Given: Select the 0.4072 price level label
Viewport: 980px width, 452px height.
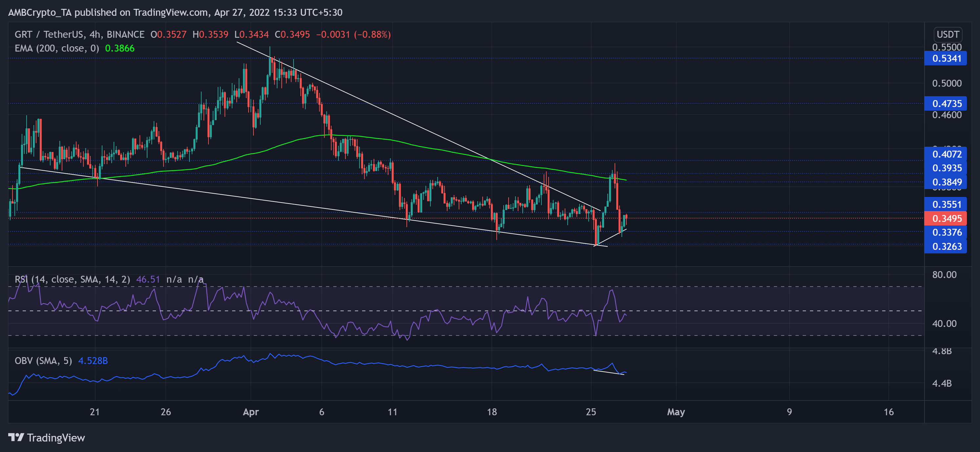Looking at the screenshot, I should point(946,154).
